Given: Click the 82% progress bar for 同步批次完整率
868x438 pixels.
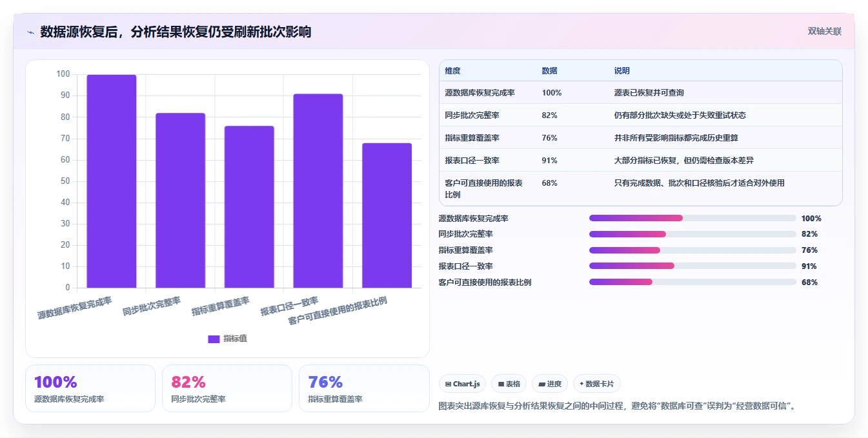Looking at the screenshot, I should 692,234.
